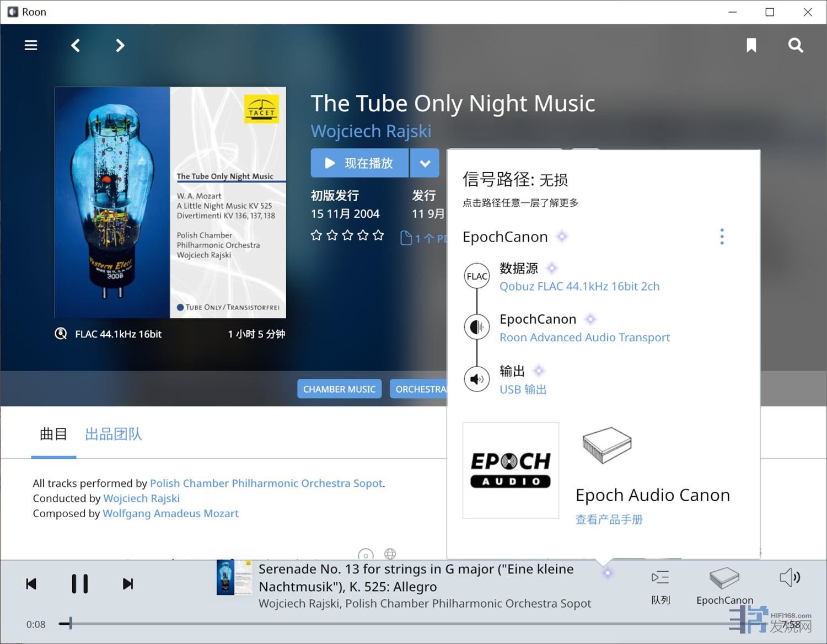This screenshot has width=827, height=644.
Task: Expand the play options dropdown arrow
Action: coord(425,163)
